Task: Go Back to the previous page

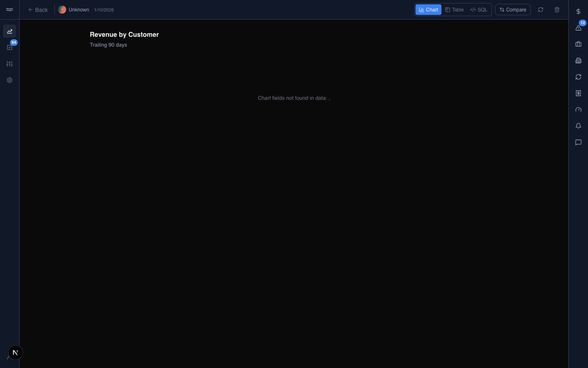Action: click(x=38, y=10)
